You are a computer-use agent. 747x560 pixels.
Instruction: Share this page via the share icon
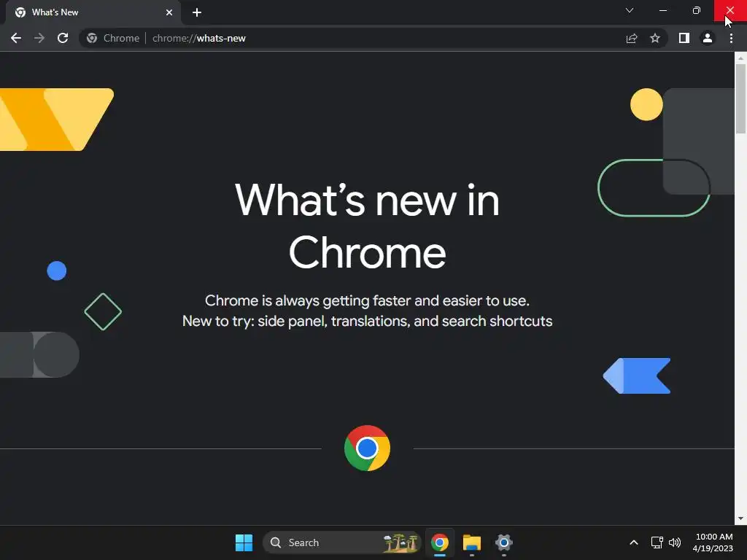coord(632,38)
